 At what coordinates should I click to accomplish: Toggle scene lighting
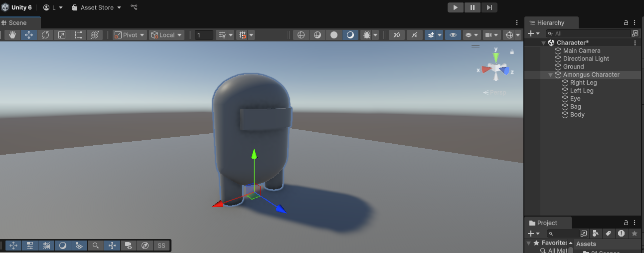(415, 35)
